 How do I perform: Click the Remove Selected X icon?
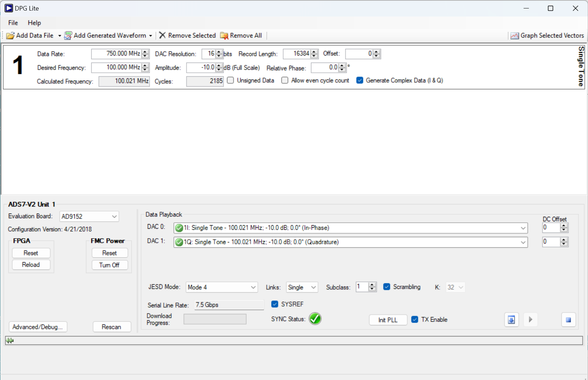click(x=162, y=35)
